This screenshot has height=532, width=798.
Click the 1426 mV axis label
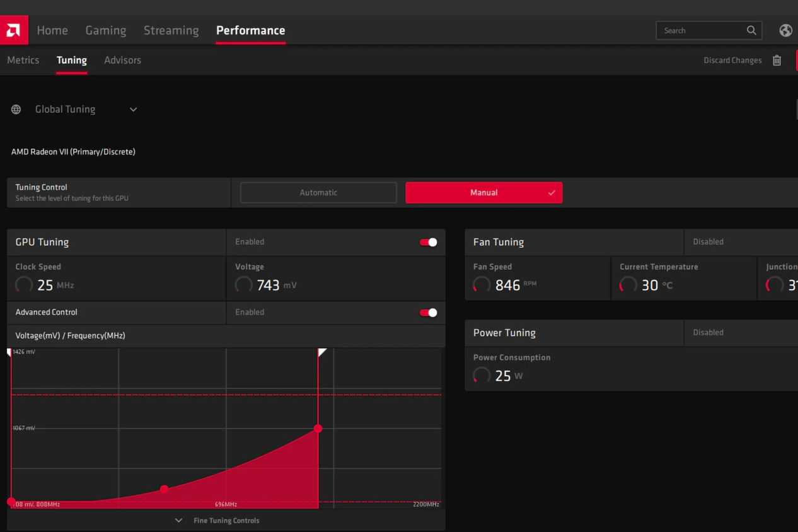(x=24, y=352)
